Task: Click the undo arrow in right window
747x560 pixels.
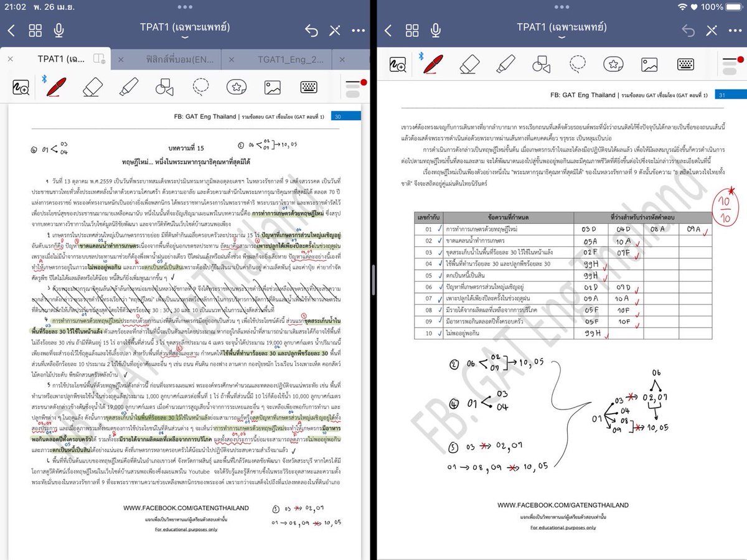Action: [x=688, y=30]
